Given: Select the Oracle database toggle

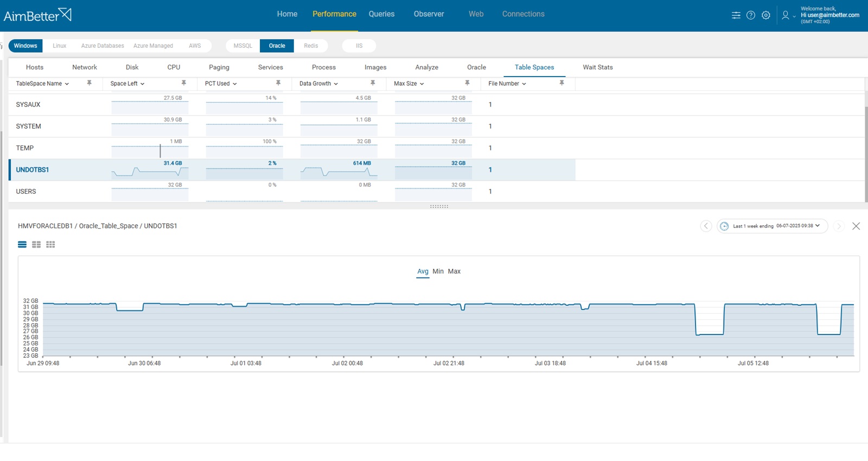Looking at the screenshot, I should tap(277, 46).
